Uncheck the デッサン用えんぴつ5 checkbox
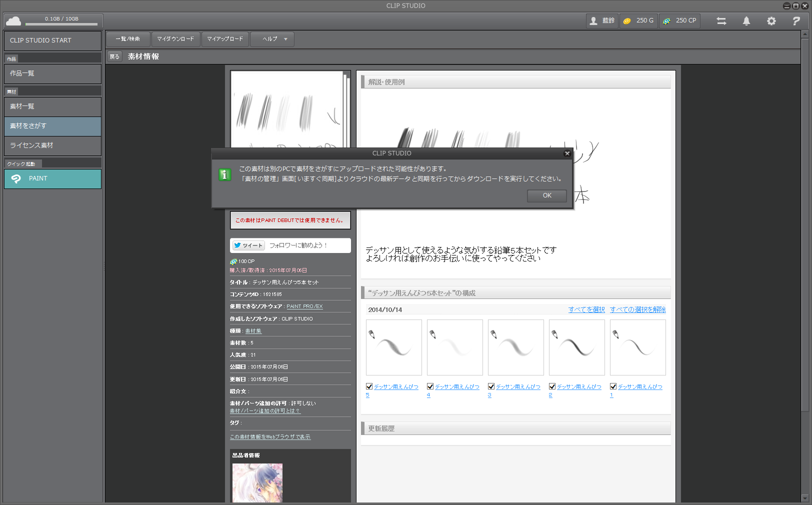 coord(369,386)
